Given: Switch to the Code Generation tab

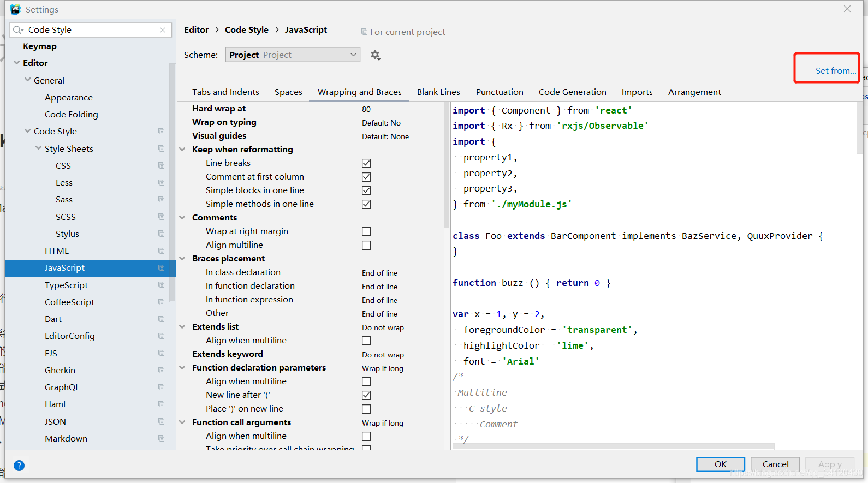Looking at the screenshot, I should (x=573, y=92).
